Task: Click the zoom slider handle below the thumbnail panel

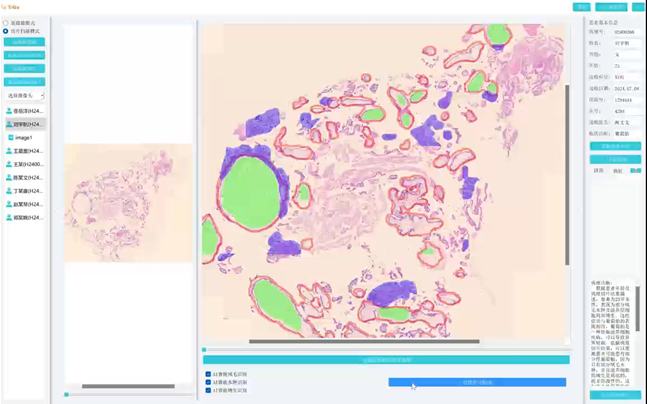Action: 67,395
